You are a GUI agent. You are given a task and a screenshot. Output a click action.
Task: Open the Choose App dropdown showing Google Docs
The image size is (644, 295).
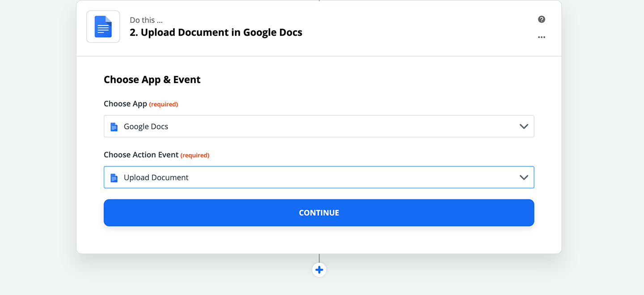[x=319, y=126]
